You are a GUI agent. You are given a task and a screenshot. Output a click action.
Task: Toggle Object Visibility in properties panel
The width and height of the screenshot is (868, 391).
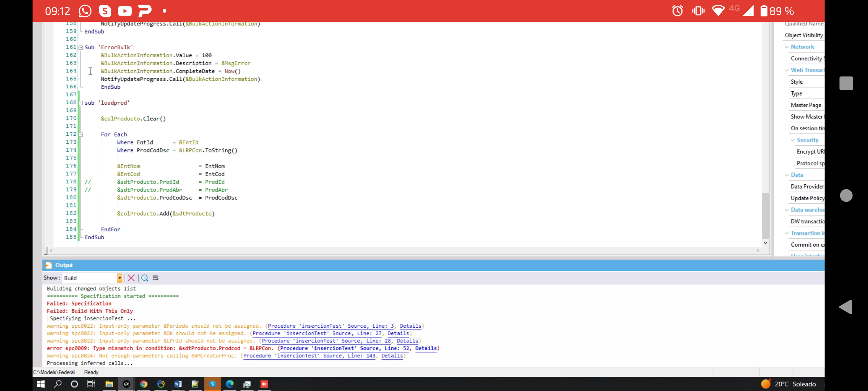point(803,35)
